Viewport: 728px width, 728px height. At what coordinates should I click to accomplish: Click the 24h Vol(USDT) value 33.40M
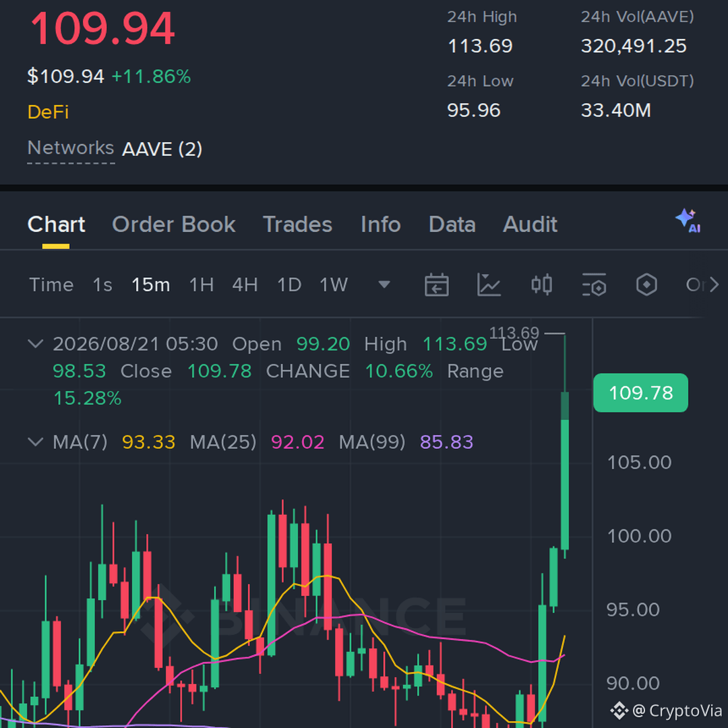[615, 111]
